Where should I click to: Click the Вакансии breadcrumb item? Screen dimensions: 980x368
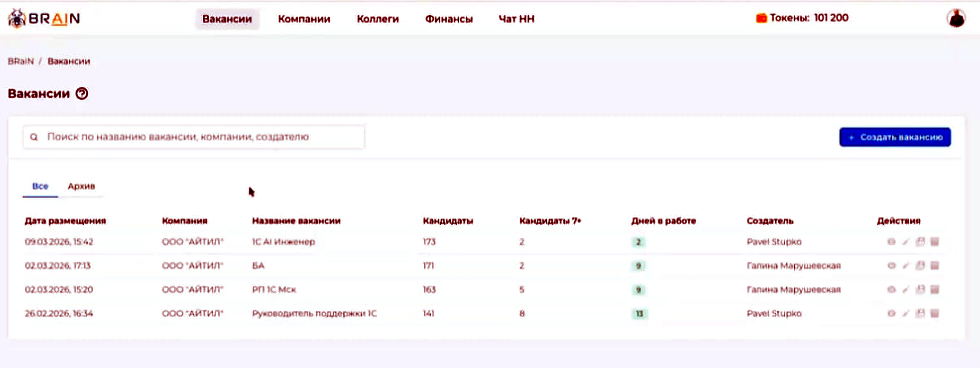(x=69, y=61)
